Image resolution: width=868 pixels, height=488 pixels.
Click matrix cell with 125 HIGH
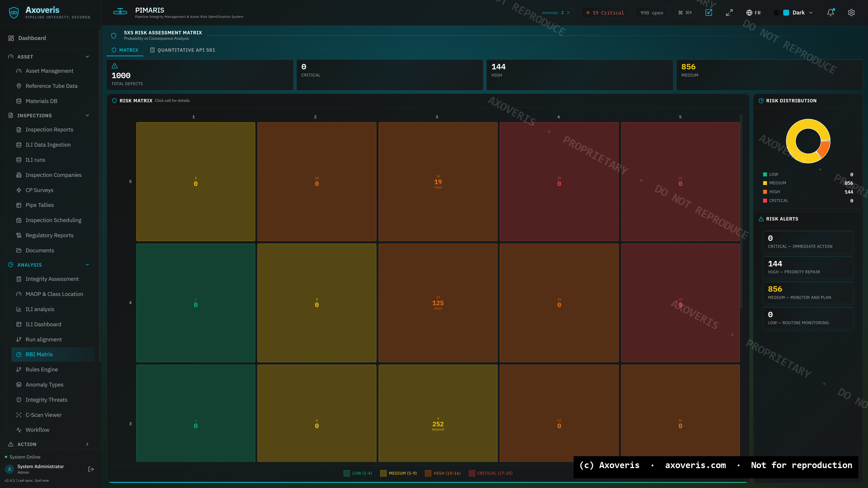click(x=438, y=303)
